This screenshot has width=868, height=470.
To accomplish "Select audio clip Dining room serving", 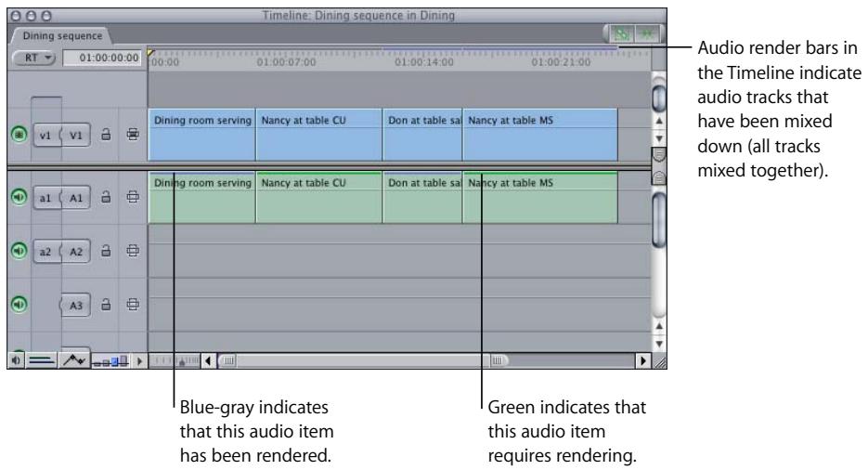I will point(201,198).
